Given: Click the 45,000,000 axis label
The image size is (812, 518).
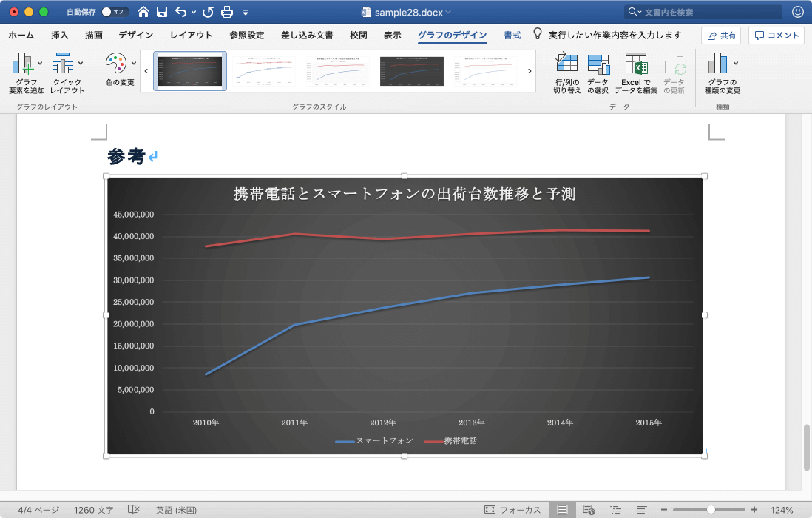Looking at the screenshot, I should (134, 215).
